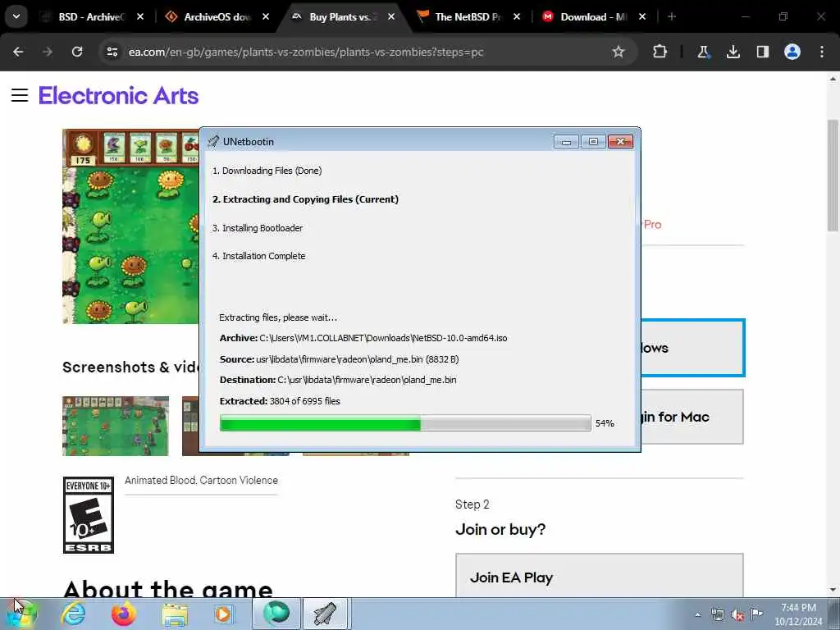Click the muted volume tray icon
This screenshot has width=840, height=630.
(x=737, y=614)
